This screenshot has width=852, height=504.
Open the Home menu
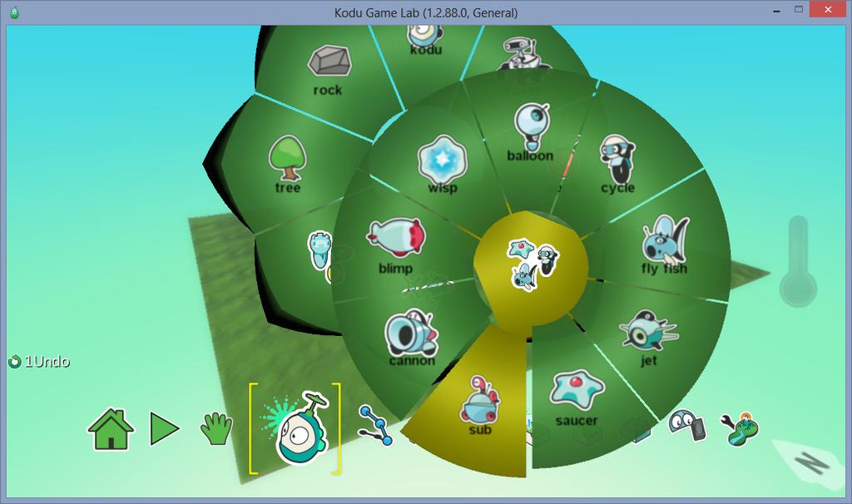111,428
